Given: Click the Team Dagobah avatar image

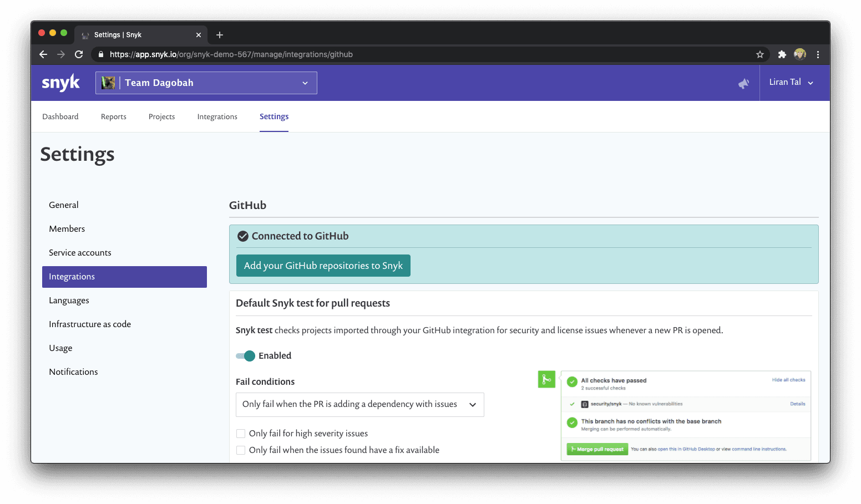Looking at the screenshot, I should tap(108, 83).
